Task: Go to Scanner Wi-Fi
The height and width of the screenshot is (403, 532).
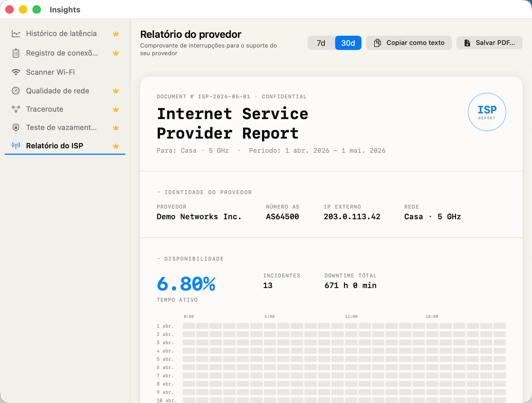Action: click(x=65, y=72)
